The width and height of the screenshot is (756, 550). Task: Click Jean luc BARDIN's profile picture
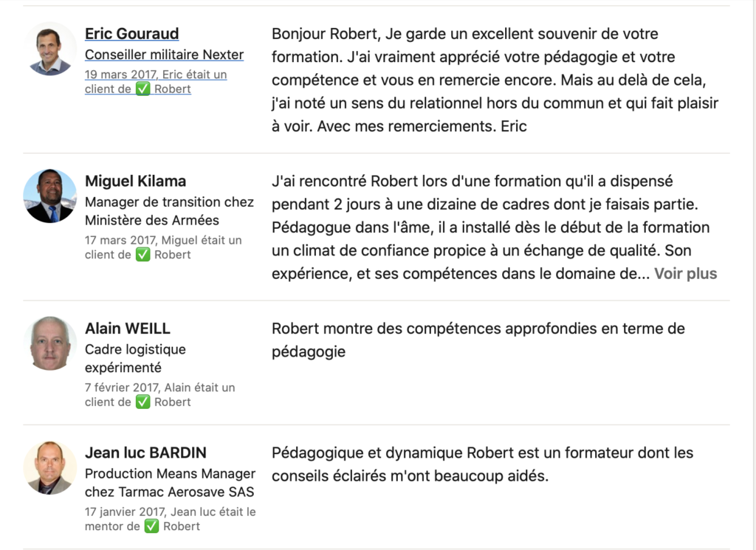(50, 468)
